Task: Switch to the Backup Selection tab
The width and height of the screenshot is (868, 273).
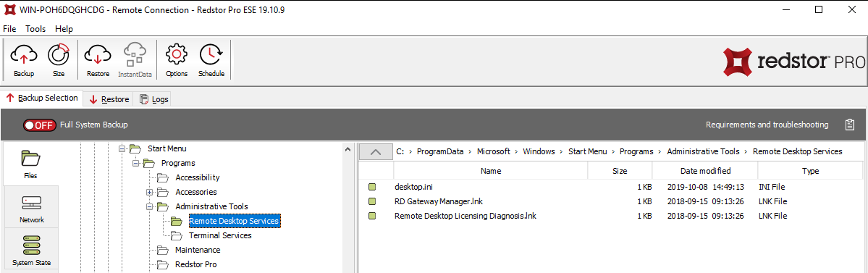Action: point(42,98)
